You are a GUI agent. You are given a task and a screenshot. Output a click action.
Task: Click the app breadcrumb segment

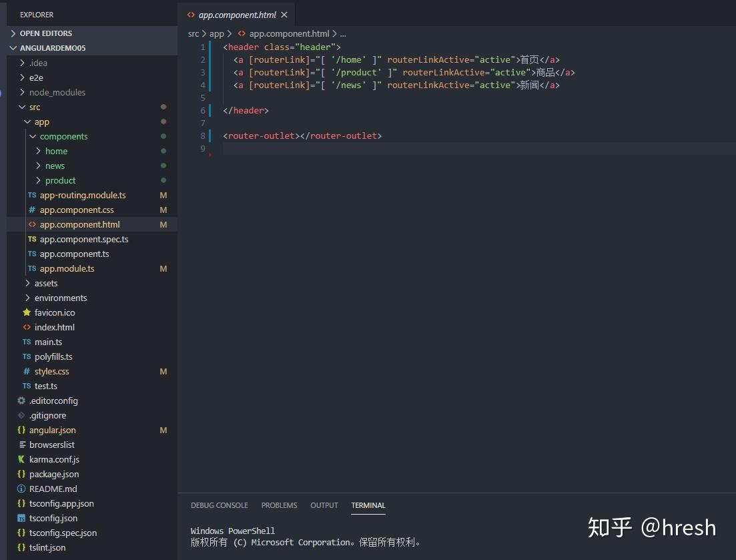(216, 34)
